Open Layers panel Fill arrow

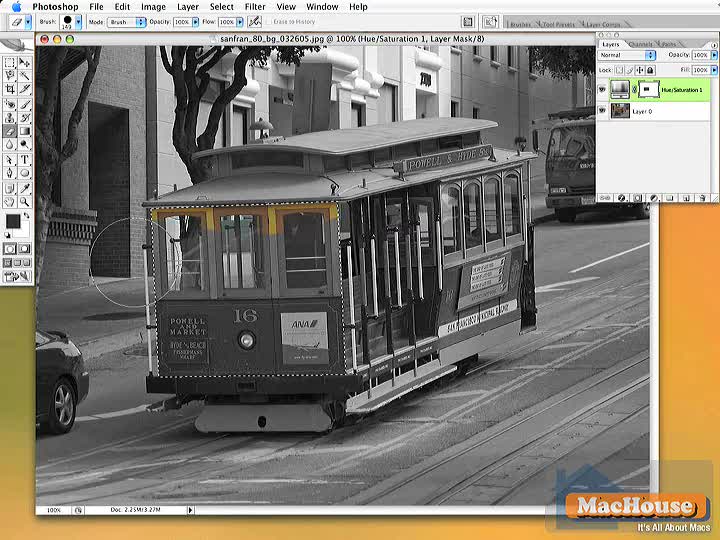[x=714, y=70]
